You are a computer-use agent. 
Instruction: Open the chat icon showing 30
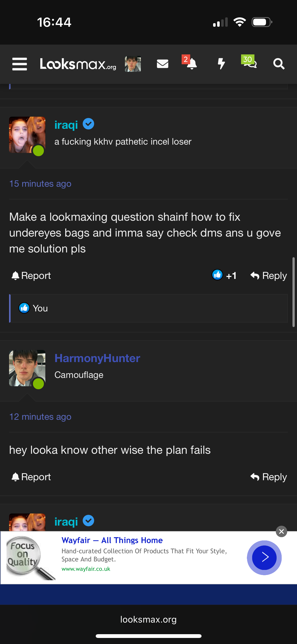pyautogui.click(x=249, y=63)
